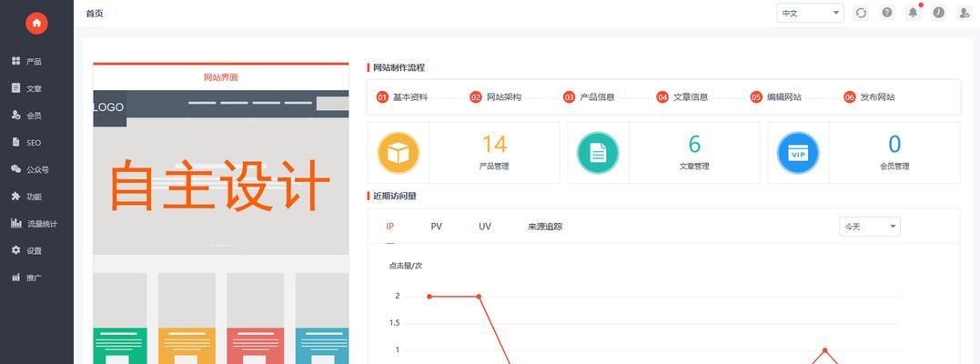980x364 pixels.
Task: Click the chart peak point at value 1
Action: (824, 350)
